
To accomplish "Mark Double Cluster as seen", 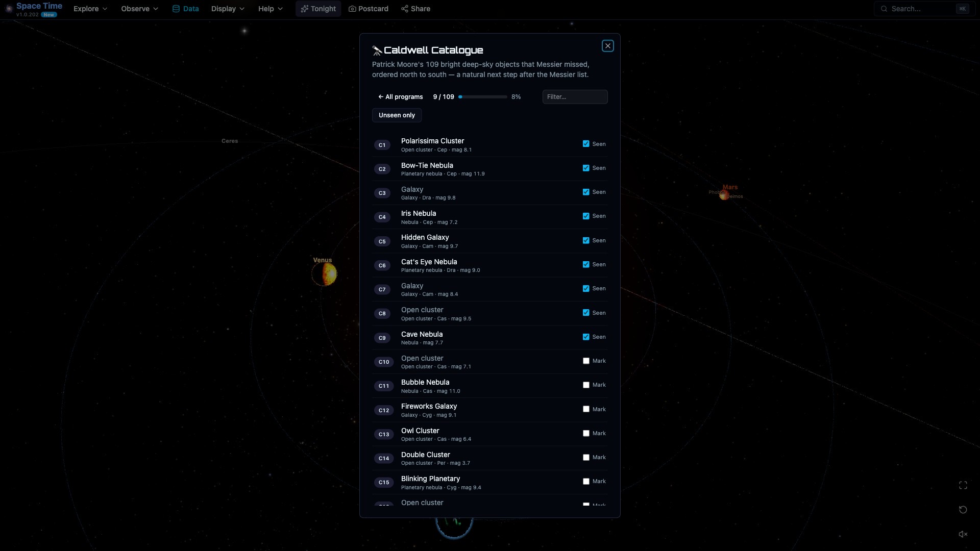I will [x=586, y=457].
